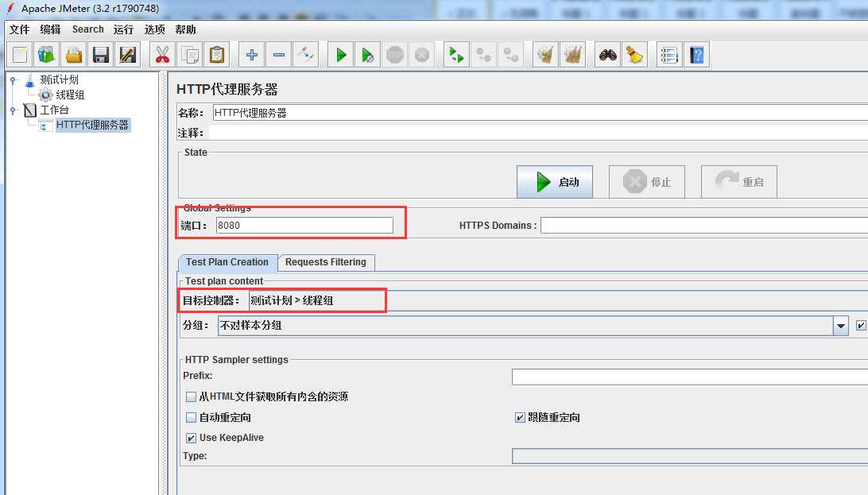Open Help with the question mark icon

tap(697, 55)
